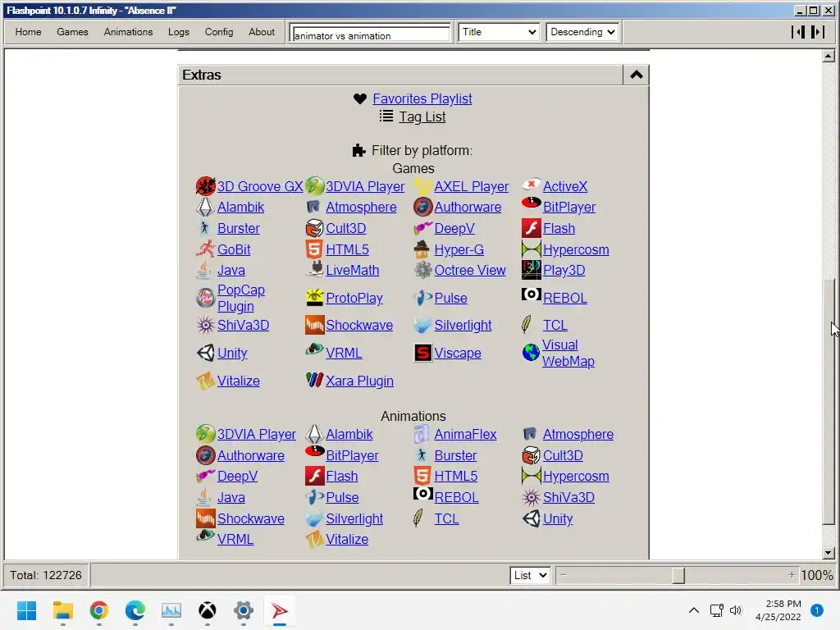This screenshot has width=840, height=630.
Task: Open the Config tab
Action: click(219, 32)
